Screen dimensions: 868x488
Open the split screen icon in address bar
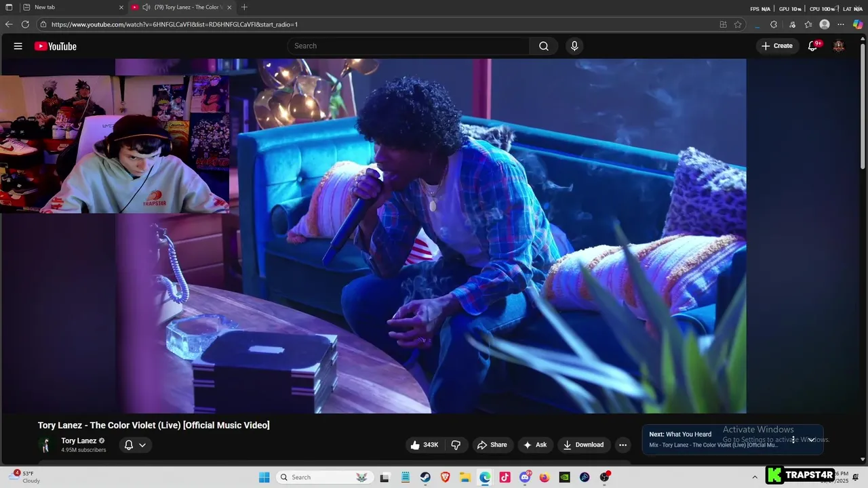[723, 24]
